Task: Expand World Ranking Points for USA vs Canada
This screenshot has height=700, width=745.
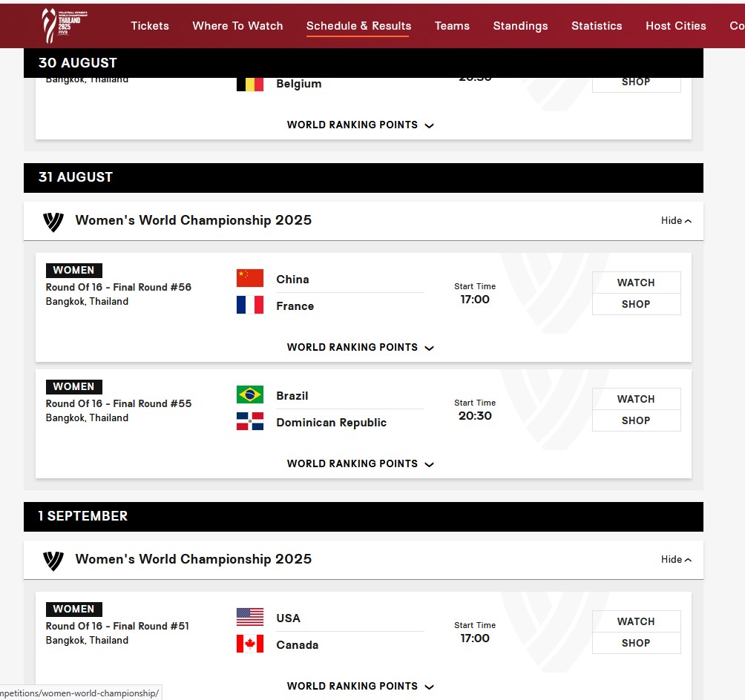Action: 361,686
